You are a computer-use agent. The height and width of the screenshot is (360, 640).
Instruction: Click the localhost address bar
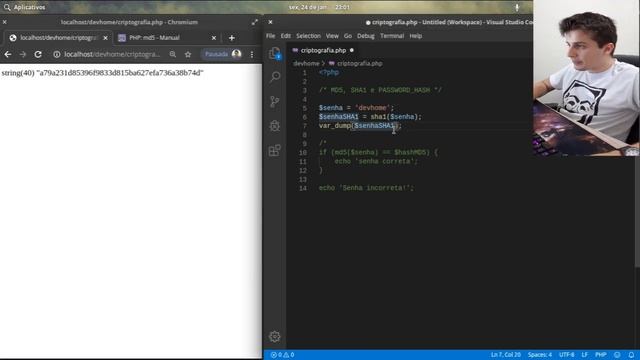coord(112,54)
